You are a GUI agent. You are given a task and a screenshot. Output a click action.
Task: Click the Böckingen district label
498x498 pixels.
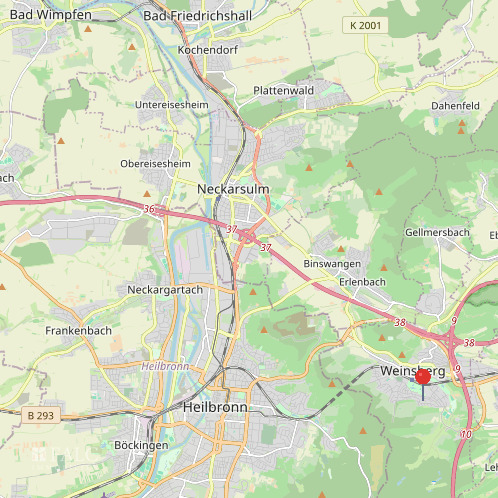pyautogui.click(x=141, y=445)
